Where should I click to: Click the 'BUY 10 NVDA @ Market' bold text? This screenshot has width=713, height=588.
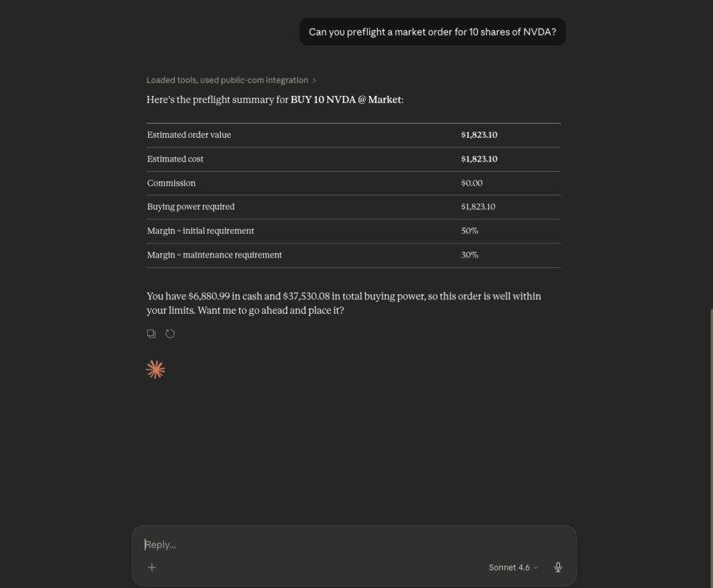(345, 100)
